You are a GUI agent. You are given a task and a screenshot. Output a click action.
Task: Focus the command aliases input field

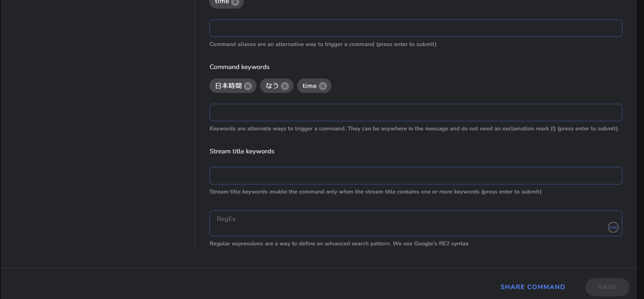(415, 28)
